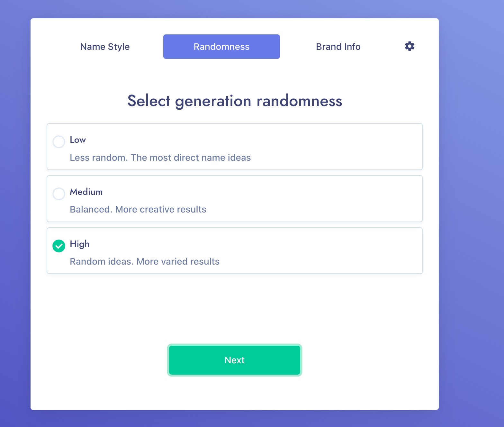Viewport: 504px width, 427px height.
Task: Click "Balanced. More creative results" description
Action: pos(138,209)
